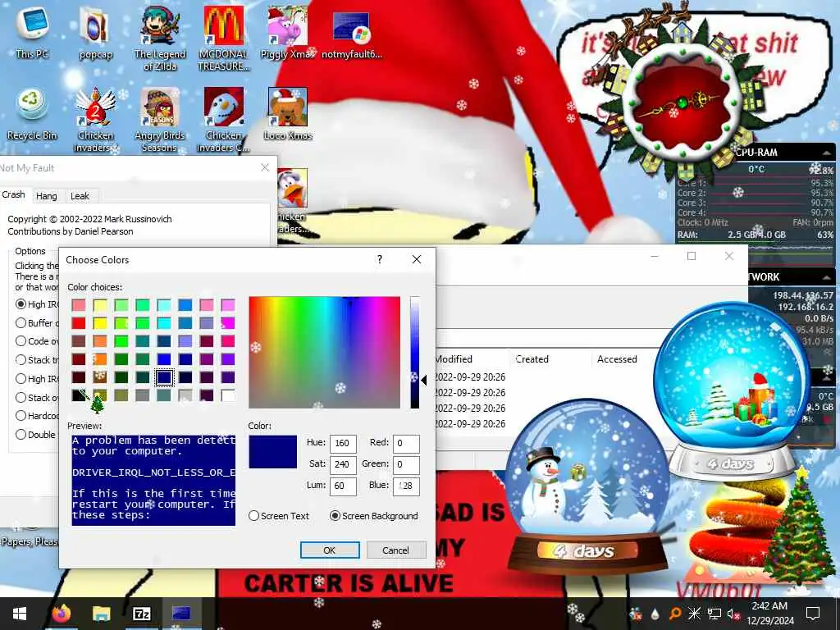Switch to the Hang tab
Viewport: 840px width, 630px height.
[x=47, y=196]
